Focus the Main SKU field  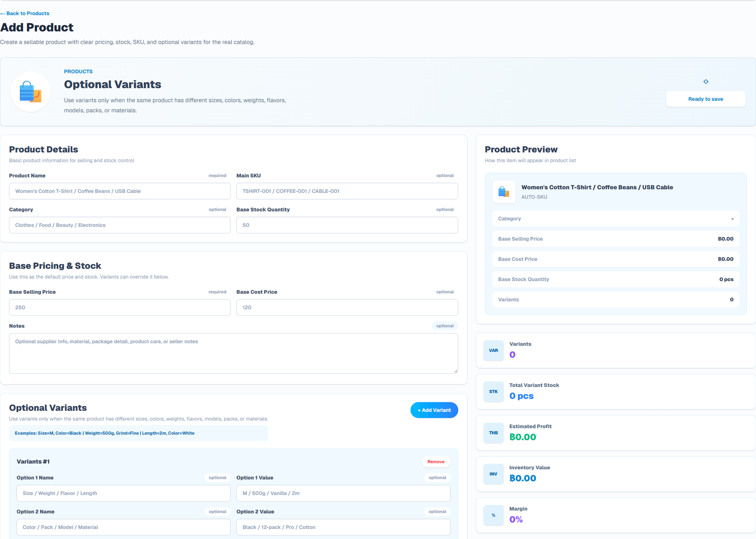(x=347, y=191)
